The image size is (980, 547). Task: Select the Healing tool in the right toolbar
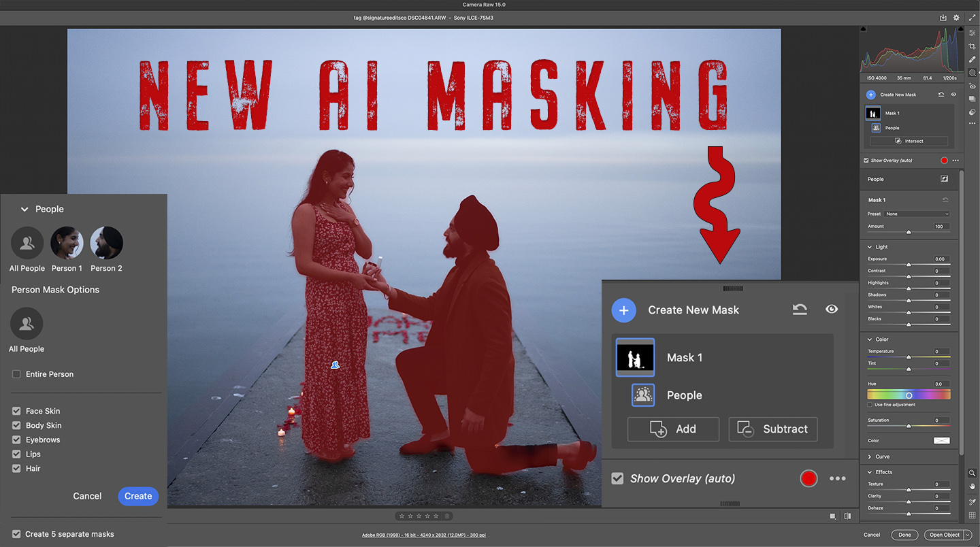click(x=972, y=59)
